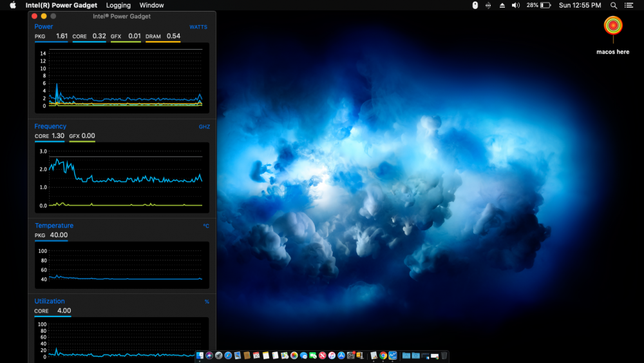Open Reminders icon in dock

pyautogui.click(x=275, y=356)
